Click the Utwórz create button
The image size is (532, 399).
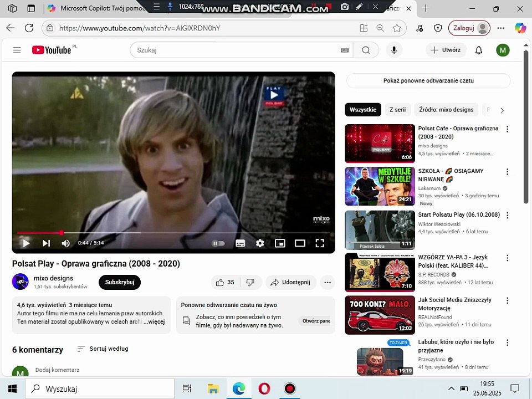click(446, 50)
